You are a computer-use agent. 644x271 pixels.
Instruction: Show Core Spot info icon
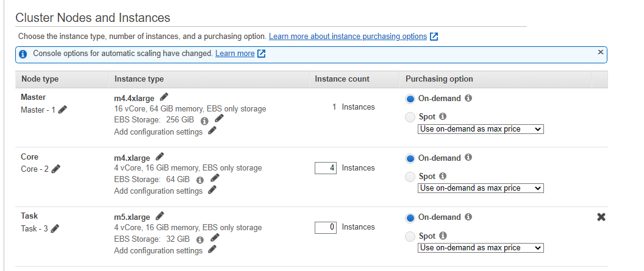[443, 176]
